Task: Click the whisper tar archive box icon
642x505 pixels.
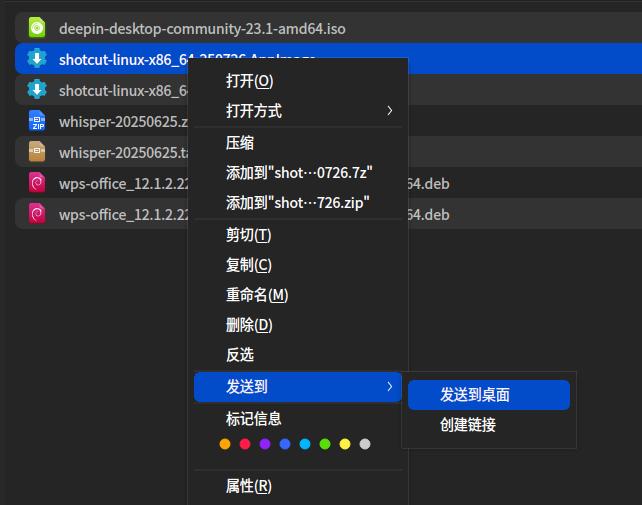Action: tap(37, 152)
